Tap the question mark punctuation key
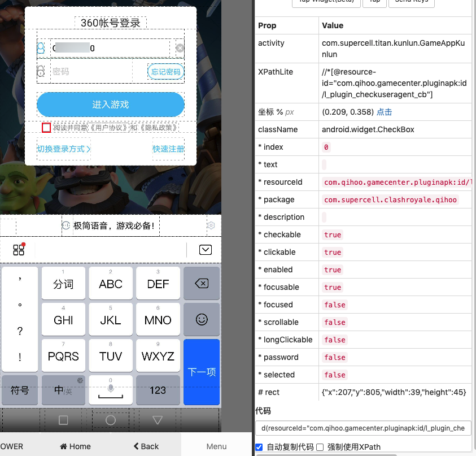This screenshot has height=456, width=476. point(20,331)
